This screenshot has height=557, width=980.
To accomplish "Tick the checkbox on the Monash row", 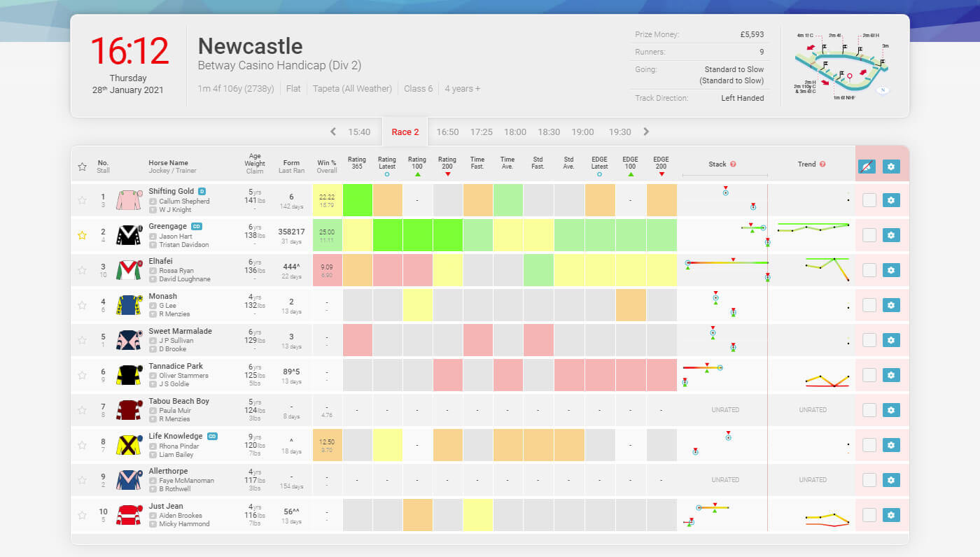I will click(x=868, y=304).
